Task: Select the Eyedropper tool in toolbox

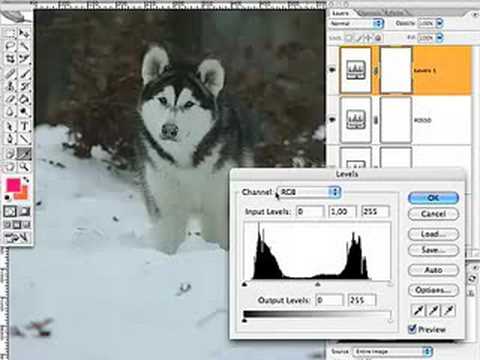Action: point(24,153)
